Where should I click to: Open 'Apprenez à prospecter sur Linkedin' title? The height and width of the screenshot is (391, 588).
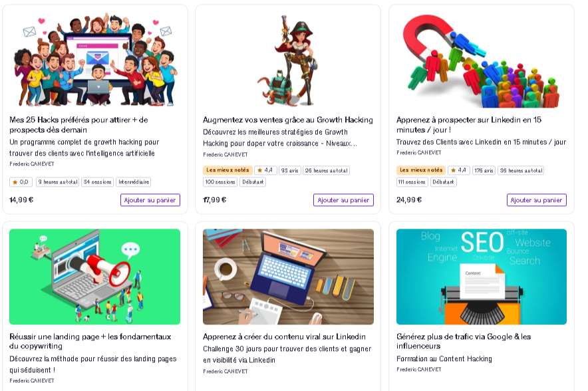coord(469,125)
